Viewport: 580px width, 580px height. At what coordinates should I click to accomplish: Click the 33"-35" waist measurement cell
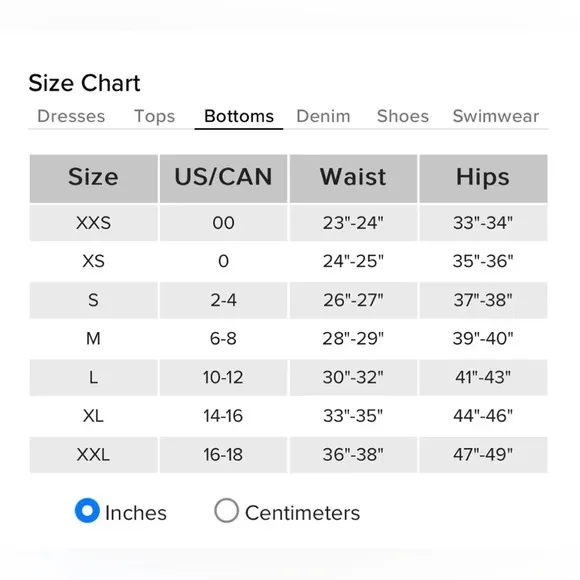click(x=353, y=416)
